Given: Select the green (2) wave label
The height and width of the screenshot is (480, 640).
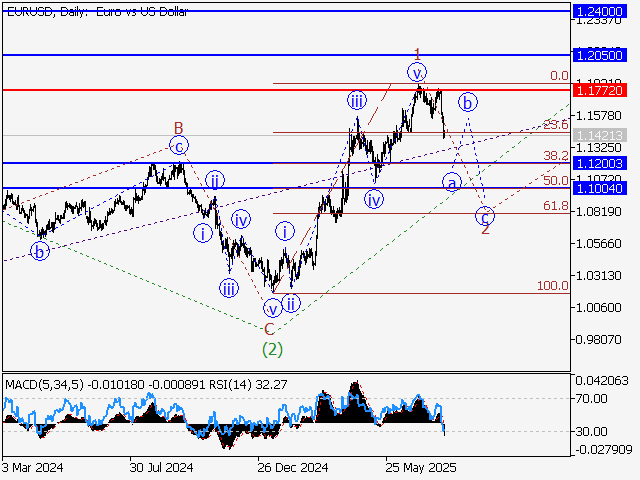Looking at the screenshot, I should click(271, 349).
